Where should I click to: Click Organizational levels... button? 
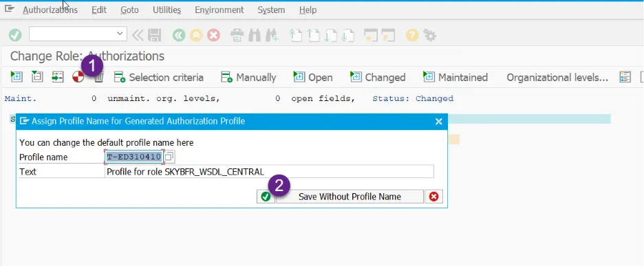point(557,77)
